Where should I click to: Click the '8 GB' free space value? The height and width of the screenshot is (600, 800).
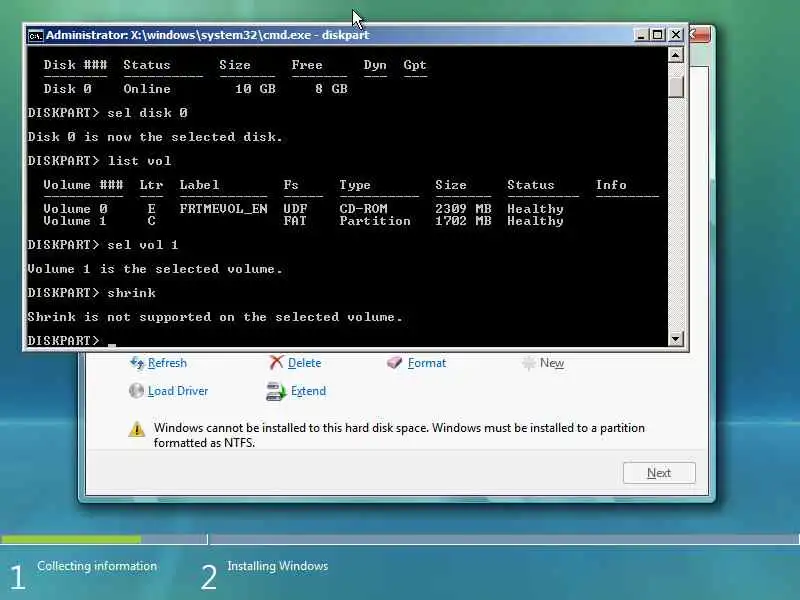coord(332,89)
